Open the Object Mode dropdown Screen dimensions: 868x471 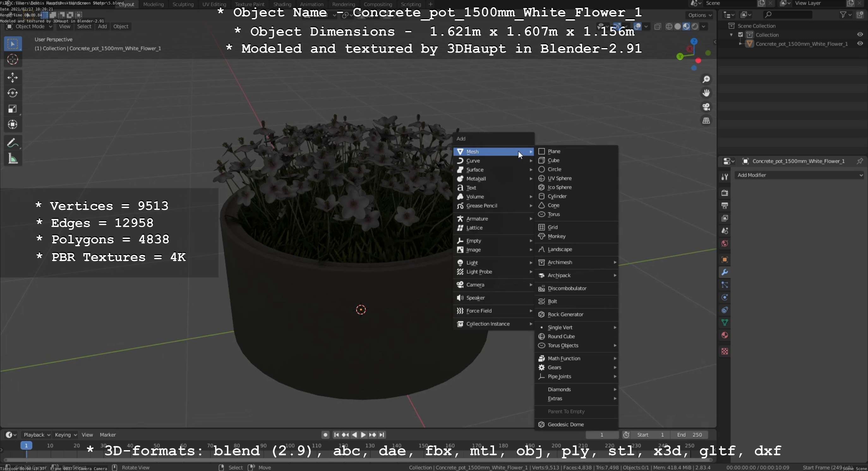point(30,26)
